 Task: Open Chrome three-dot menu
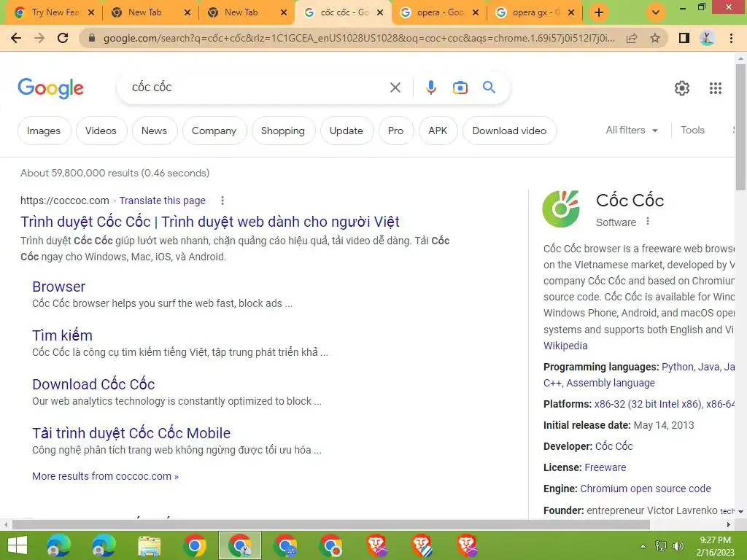pyautogui.click(x=731, y=38)
